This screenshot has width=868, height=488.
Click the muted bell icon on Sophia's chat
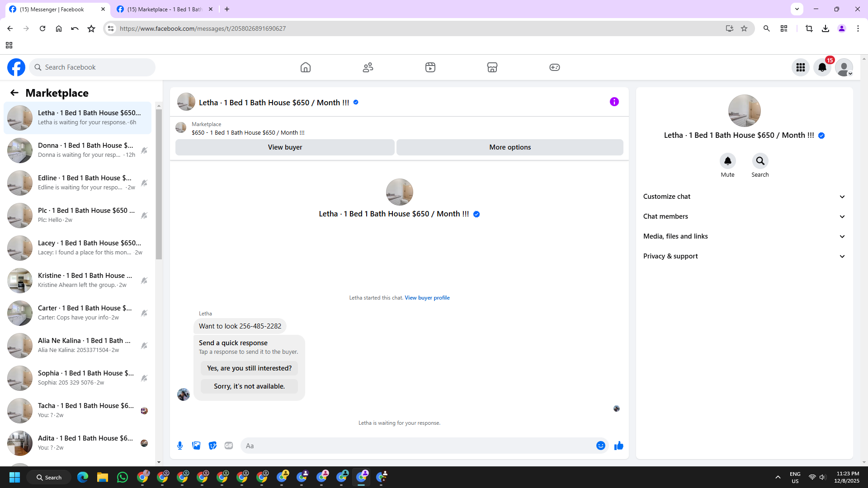point(144,378)
